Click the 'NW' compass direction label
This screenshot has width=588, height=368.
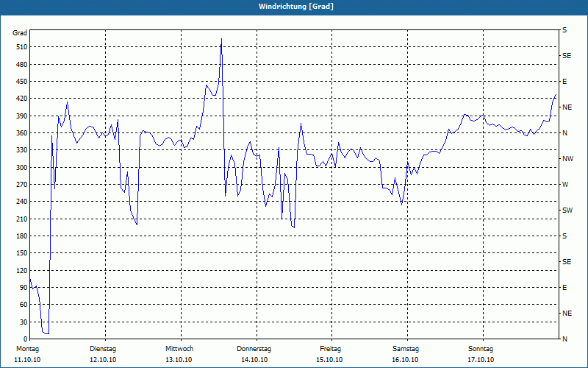(x=567, y=159)
